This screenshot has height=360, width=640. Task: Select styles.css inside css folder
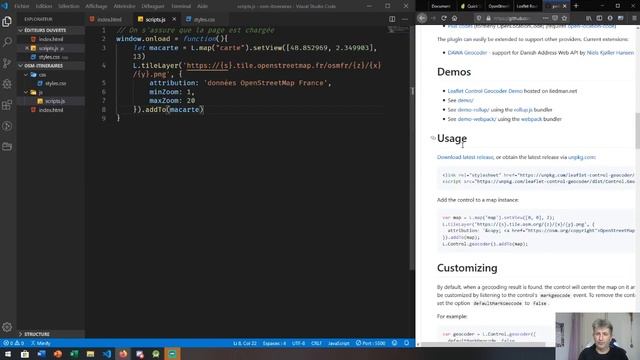point(56,83)
